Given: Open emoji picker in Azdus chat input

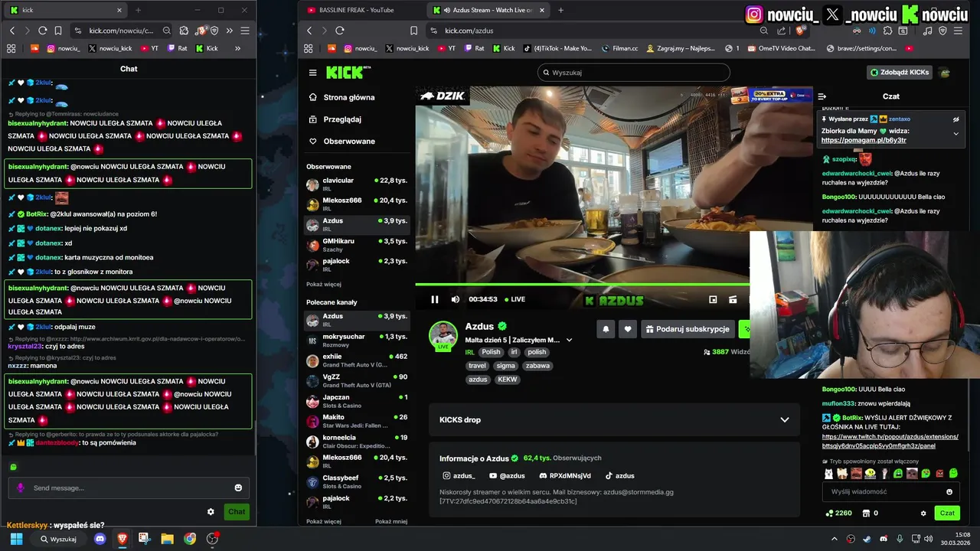Looking at the screenshot, I should 949,491.
